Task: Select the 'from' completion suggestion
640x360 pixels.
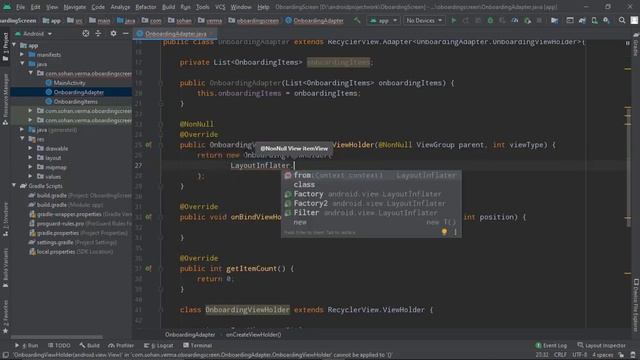Action: pos(371,175)
